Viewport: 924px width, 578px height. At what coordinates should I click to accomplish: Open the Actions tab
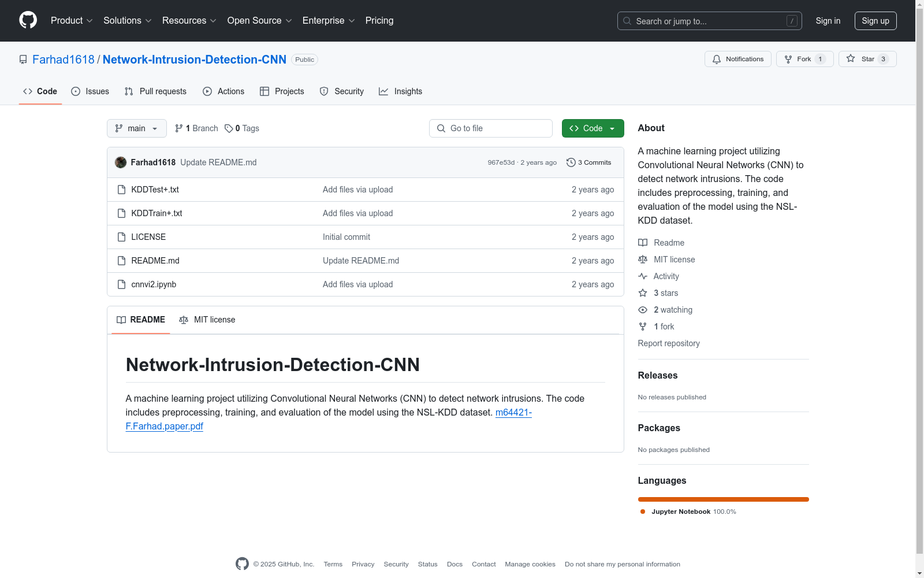223,91
